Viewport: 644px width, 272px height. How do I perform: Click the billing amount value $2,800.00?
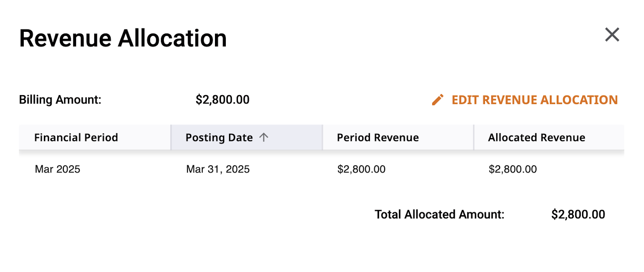[x=223, y=100]
